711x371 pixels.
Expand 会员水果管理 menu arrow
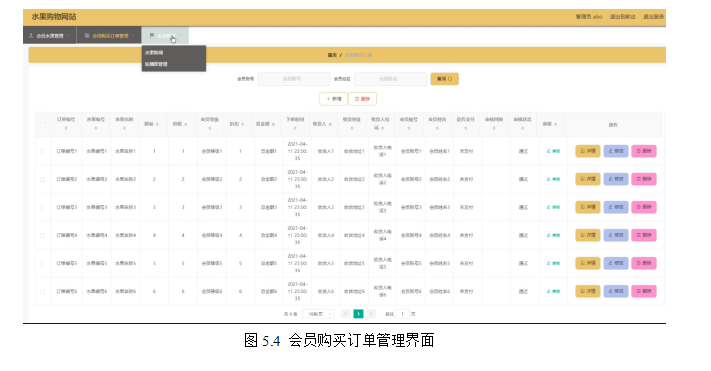click(68, 35)
